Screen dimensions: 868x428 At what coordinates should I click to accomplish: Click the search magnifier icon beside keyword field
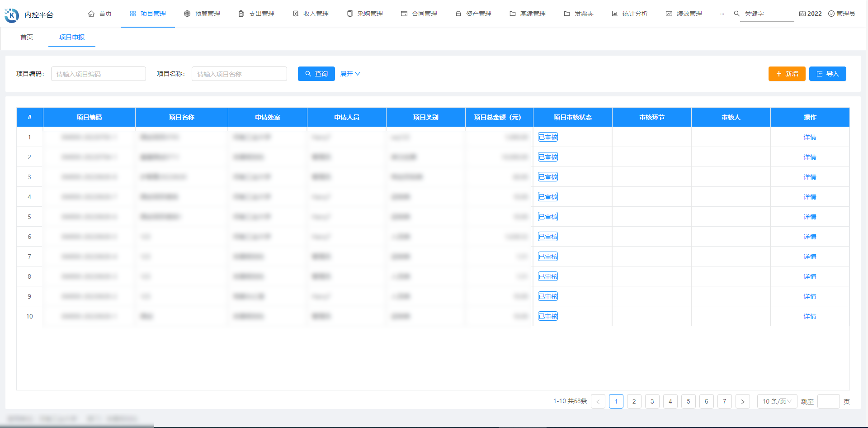point(736,14)
